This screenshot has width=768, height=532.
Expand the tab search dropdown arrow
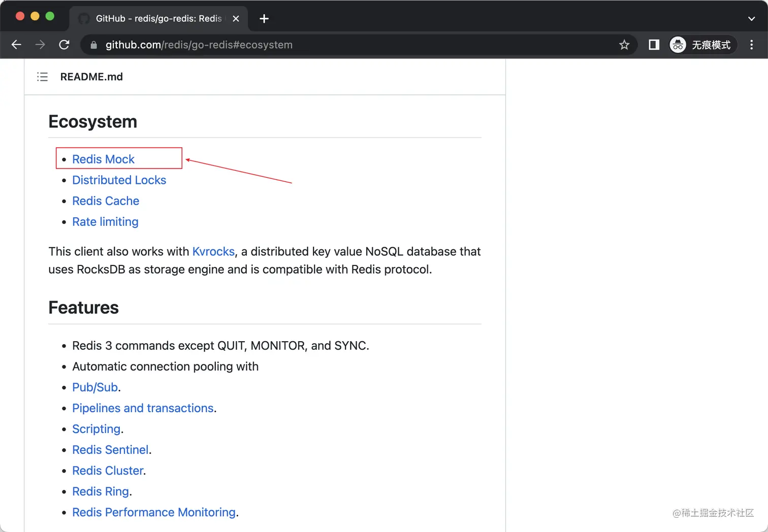coord(751,19)
